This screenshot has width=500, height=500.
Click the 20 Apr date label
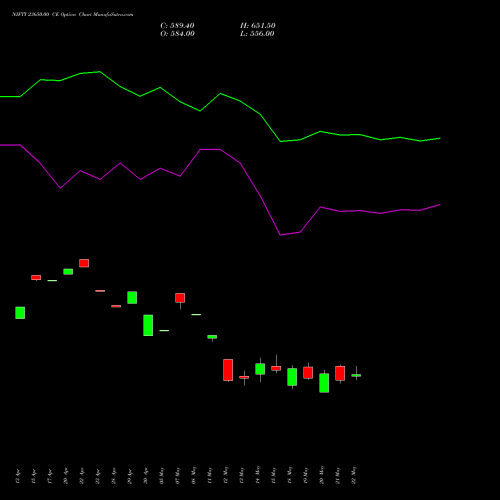pyautogui.click(x=66, y=476)
